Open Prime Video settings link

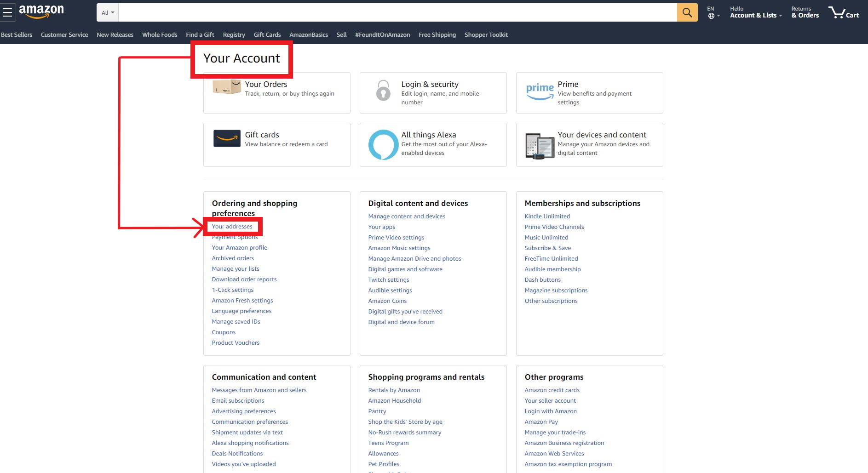[x=396, y=237]
